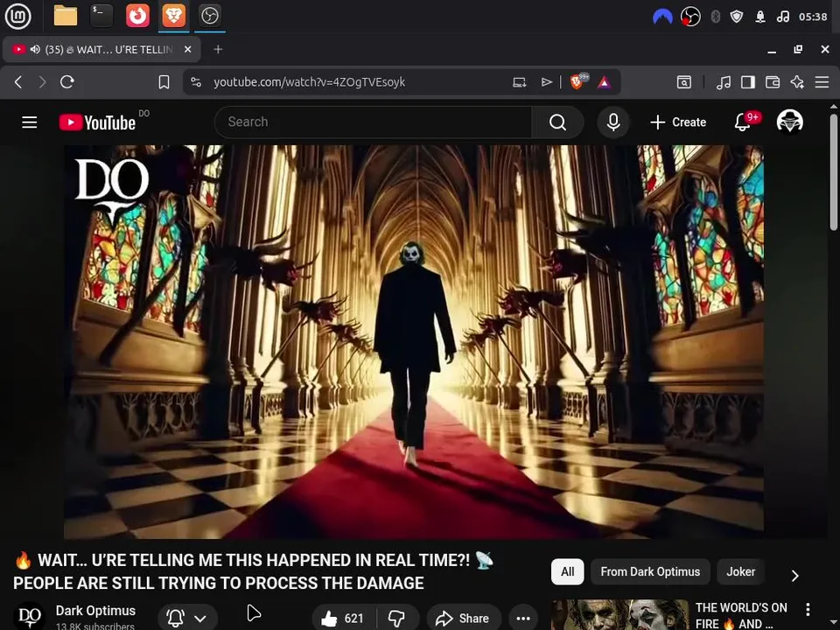This screenshot has width=840, height=630.
Task: Click the YouTube Search field
Action: 374,122
